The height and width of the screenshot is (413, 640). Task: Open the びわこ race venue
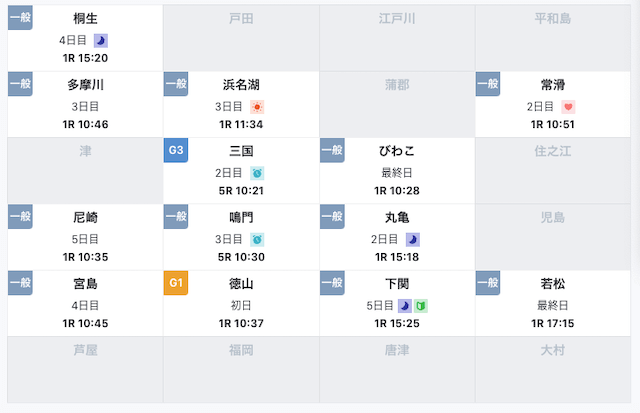click(397, 171)
